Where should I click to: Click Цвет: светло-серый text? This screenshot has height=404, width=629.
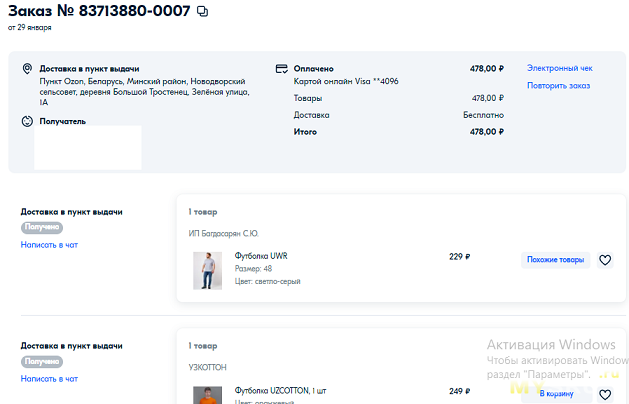pyautogui.click(x=267, y=282)
